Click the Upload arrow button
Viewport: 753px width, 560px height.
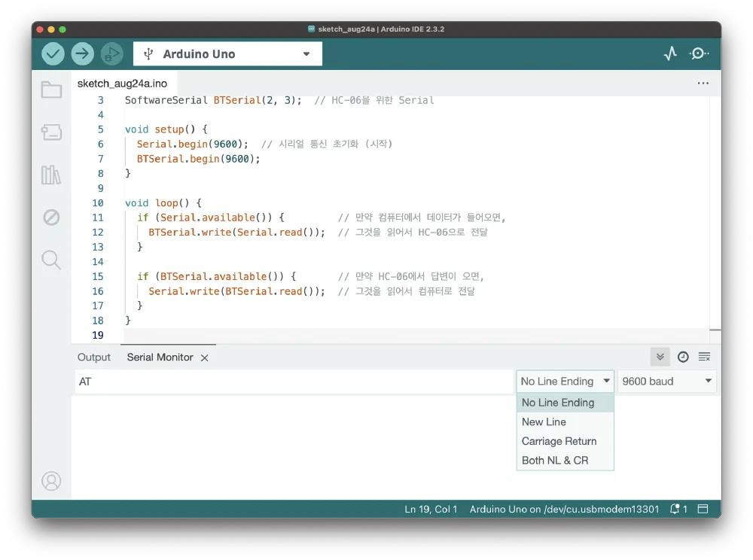coord(82,53)
